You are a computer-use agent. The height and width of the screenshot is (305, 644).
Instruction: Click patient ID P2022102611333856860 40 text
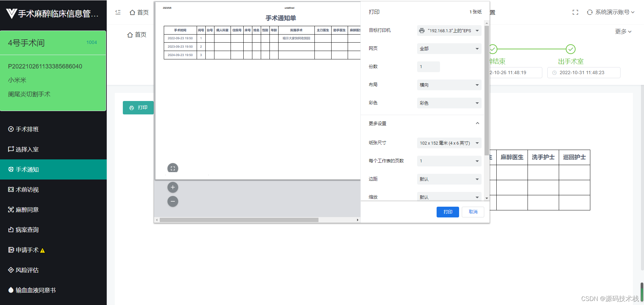(x=45, y=66)
